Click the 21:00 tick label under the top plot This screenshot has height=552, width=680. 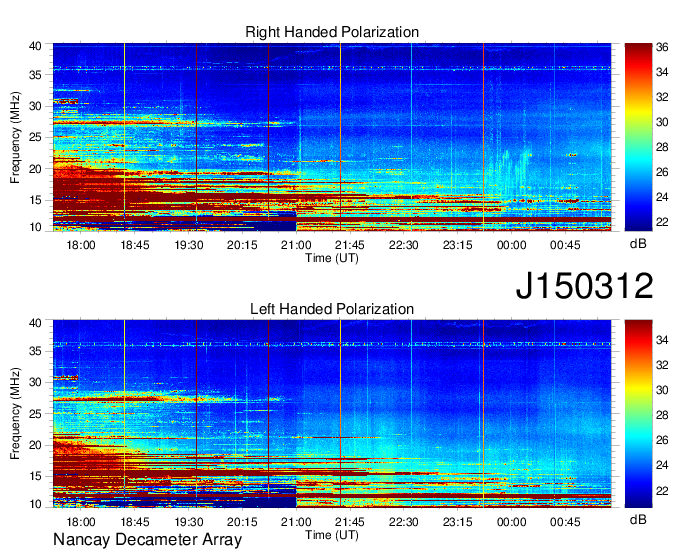pyautogui.click(x=296, y=245)
